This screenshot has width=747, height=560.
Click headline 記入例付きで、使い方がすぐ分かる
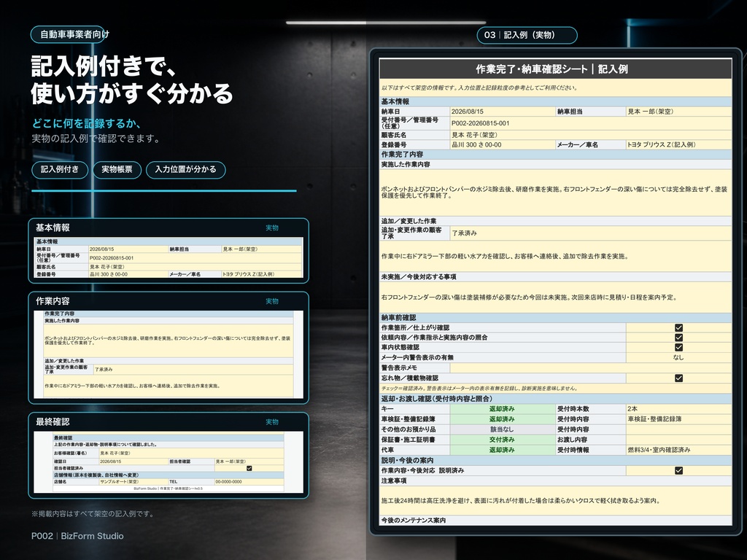132,79
